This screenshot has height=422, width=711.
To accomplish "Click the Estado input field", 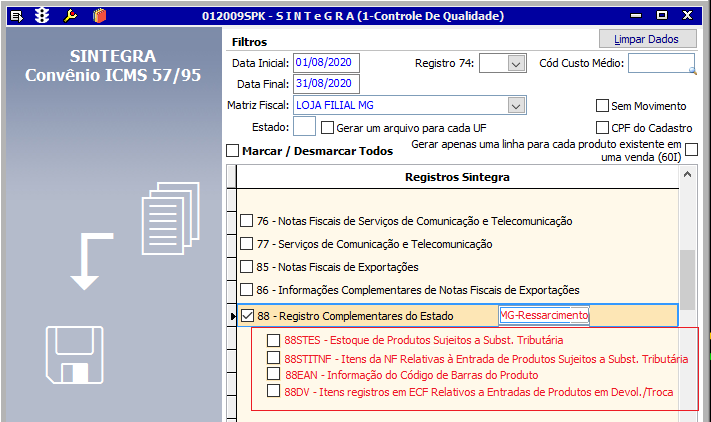I will click(x=304, y=126).
